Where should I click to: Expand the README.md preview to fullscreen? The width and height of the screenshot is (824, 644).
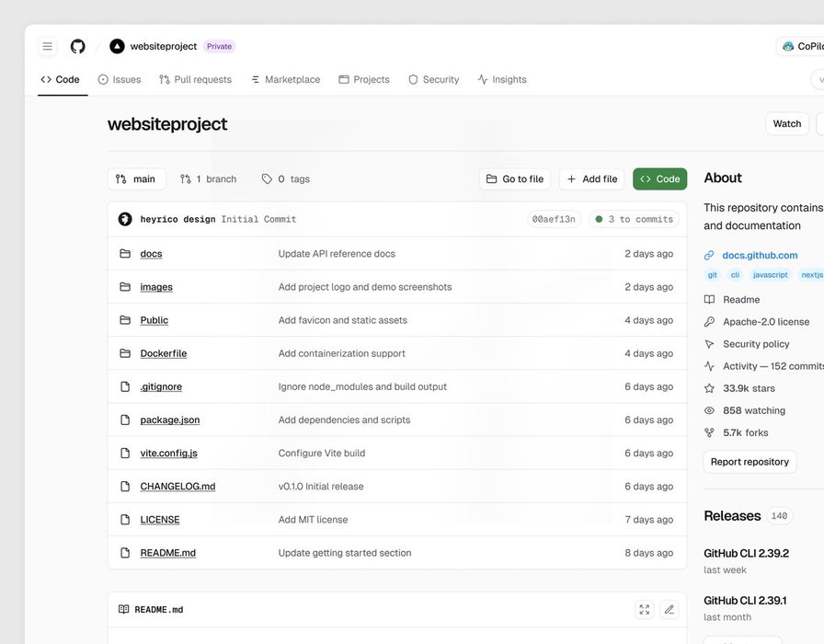(x=645, y=609)
